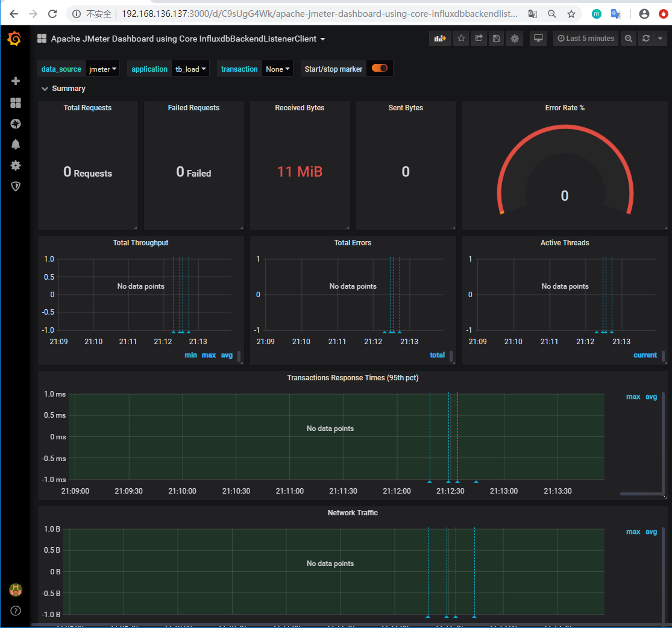Open the Error Rate % panel title menu

point(565,108)
